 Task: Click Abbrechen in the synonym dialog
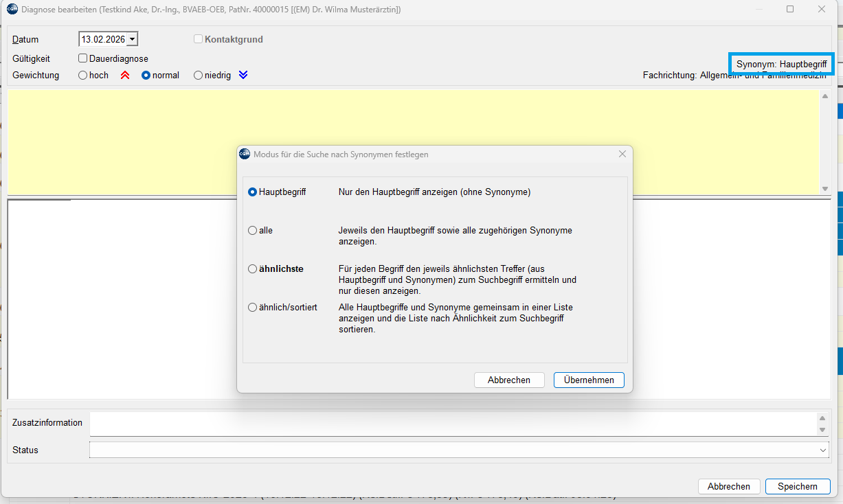(x=508, y=380)
